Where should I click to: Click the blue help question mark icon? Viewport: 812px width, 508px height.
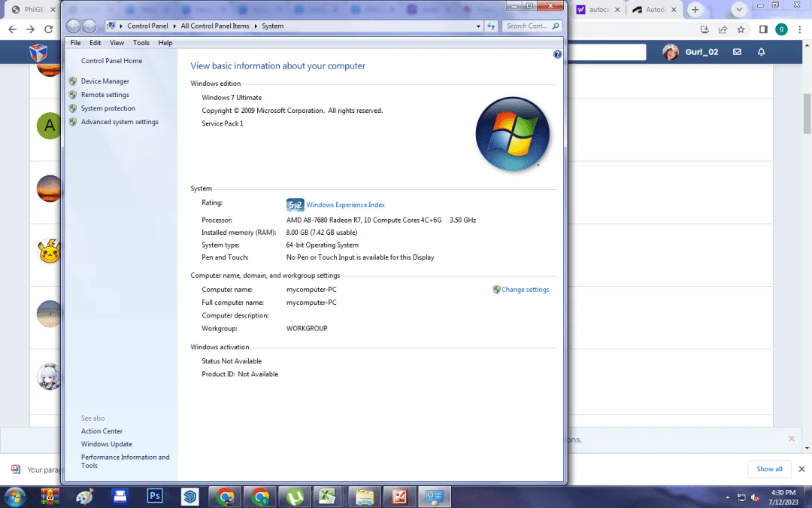point(557,54)
